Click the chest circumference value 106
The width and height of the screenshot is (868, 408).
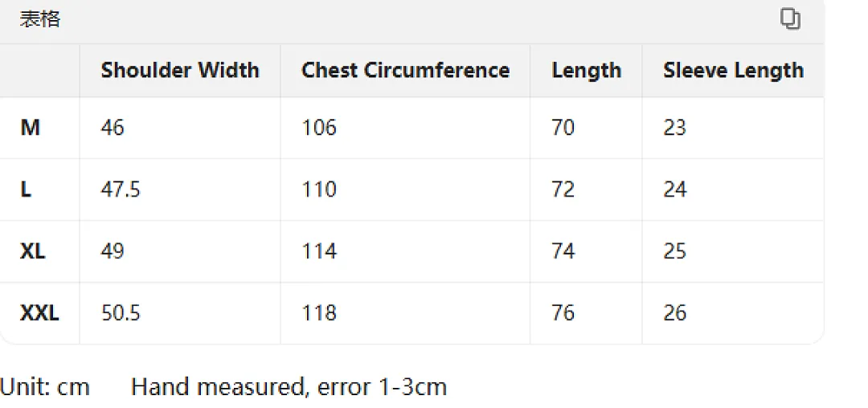(319, 128)
